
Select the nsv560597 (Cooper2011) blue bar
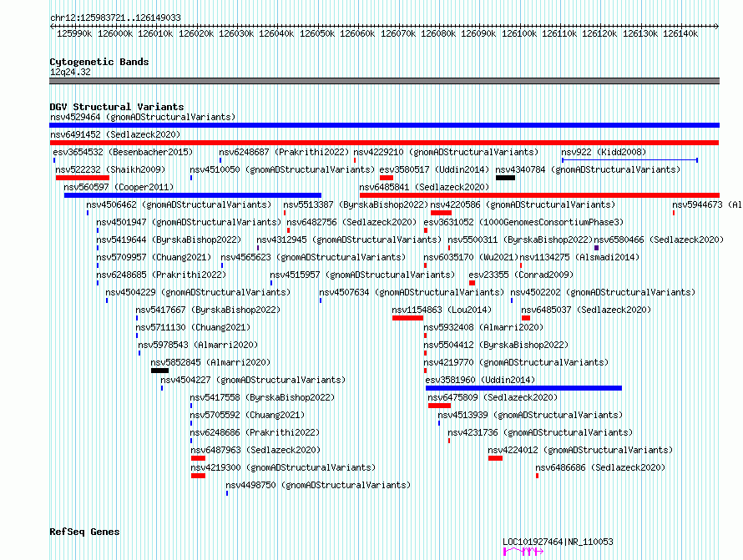pos(193,195)
